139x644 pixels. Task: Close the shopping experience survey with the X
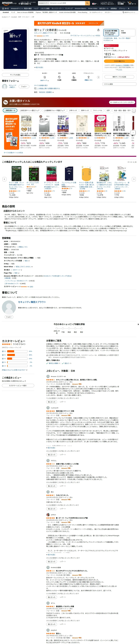[138, 324]
